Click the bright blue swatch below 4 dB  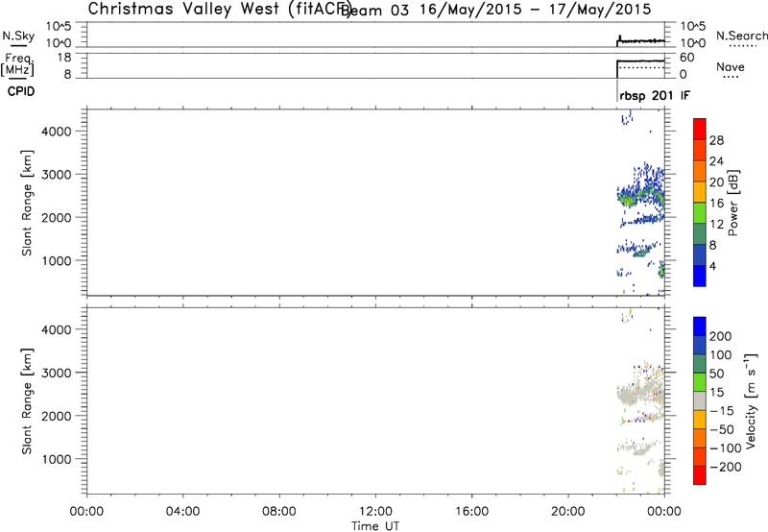[700, 276]
